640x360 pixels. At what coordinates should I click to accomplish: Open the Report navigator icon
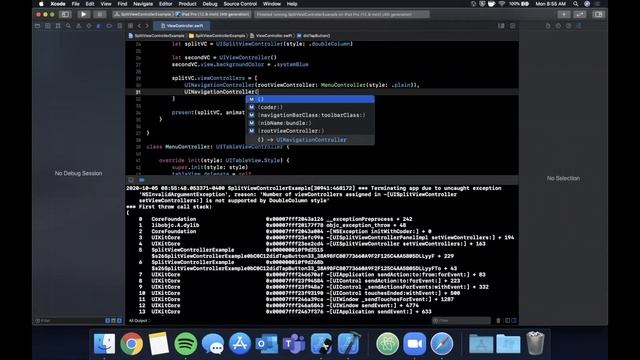pos(120,26)
